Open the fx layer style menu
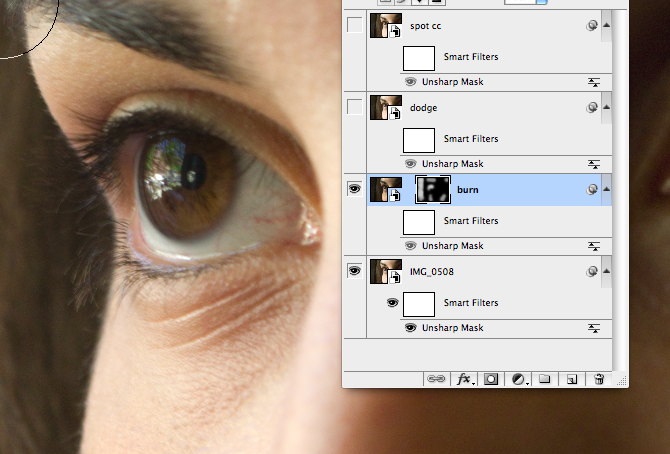Image resolution: width=670 pixels, height=454 pixels. [x=464, y=379]
